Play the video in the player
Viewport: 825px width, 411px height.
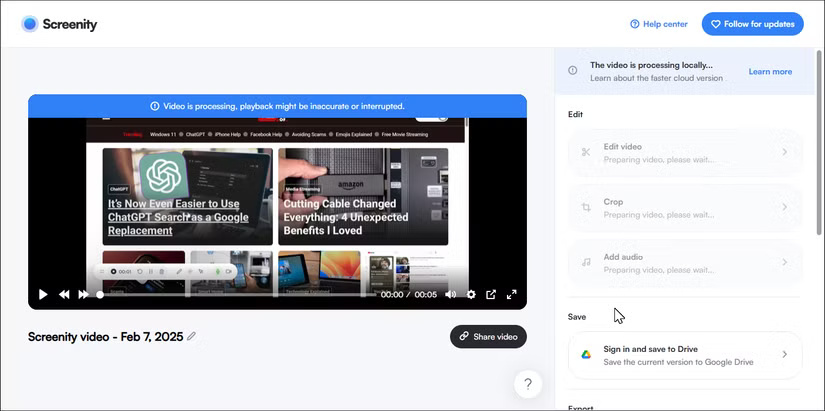(43, 295)
